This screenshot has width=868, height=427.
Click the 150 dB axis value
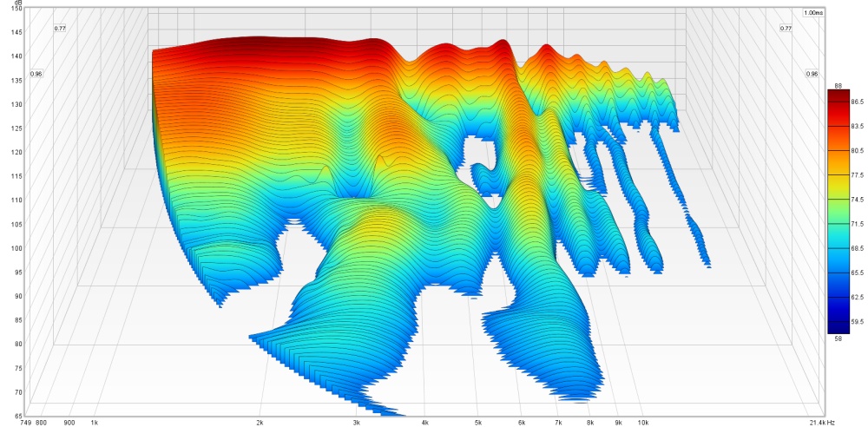[16, 9]
